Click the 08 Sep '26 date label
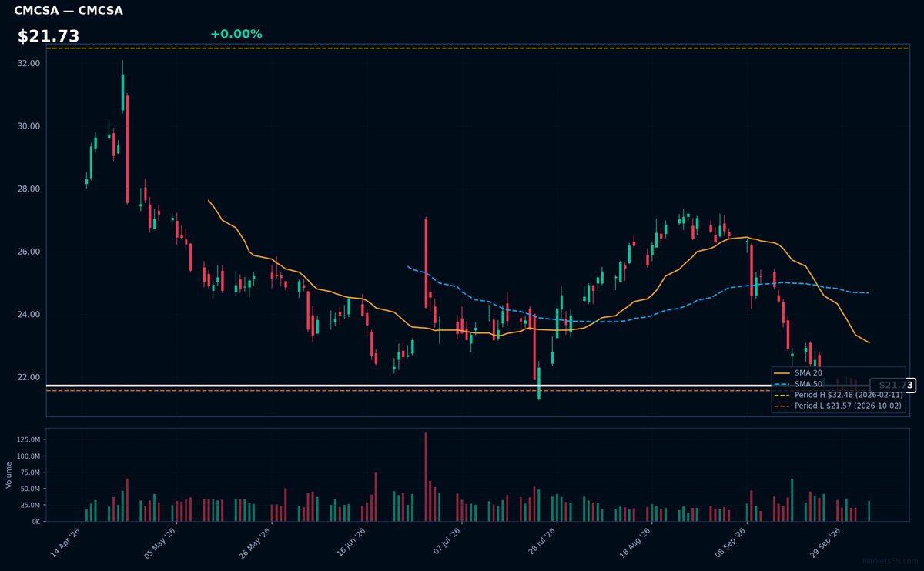924x571 pixels. pos(731,543)
